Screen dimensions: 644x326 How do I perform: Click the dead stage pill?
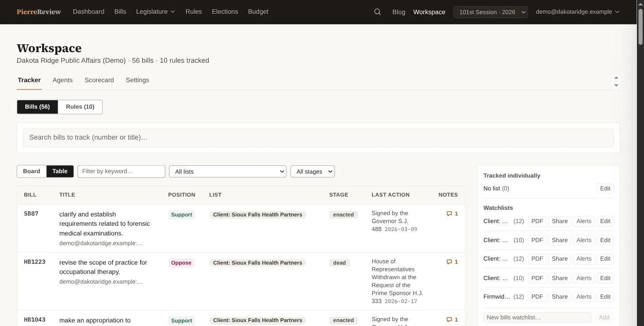339,263
